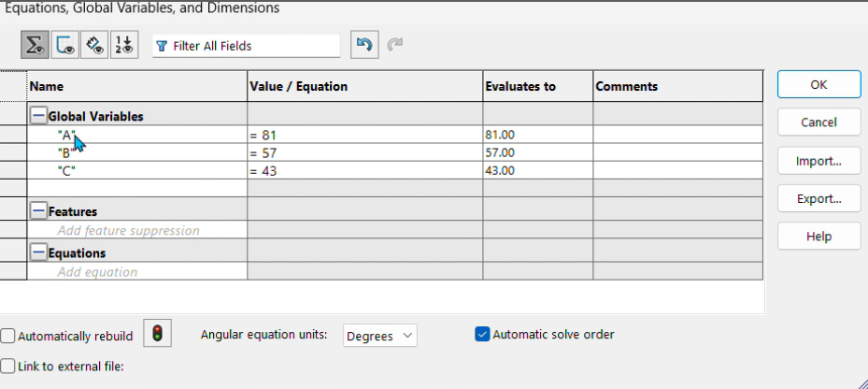Screen dimensions: 868x389
Task: Switch to Sketch Equation View icon
Action: pos(65,45)
